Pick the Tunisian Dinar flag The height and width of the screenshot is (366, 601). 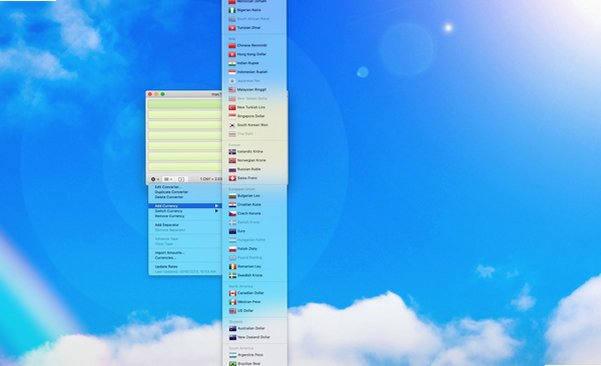232,28
